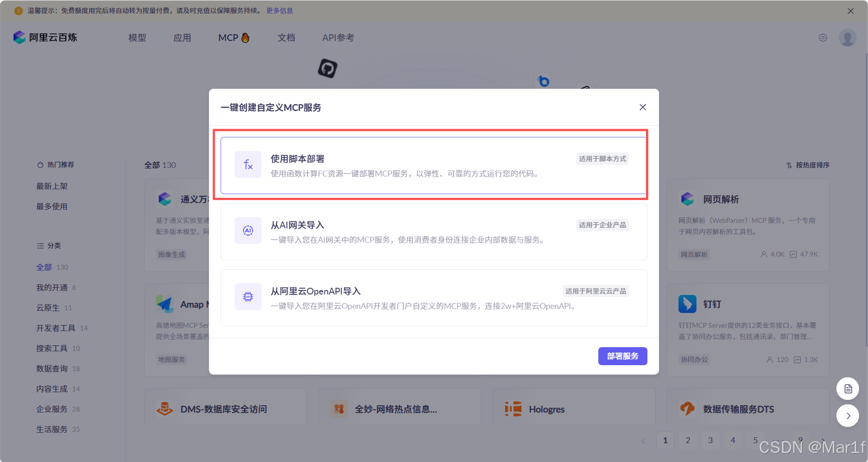This screenshot has height=462, width=868.
Task: Click the 全妙-网络热点信息 card icon
Action: 339,409
